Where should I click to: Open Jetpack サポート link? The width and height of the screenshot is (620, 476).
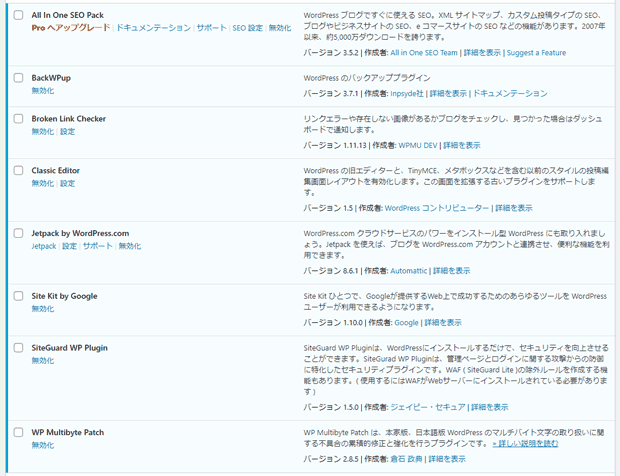(x=98, y=246)
